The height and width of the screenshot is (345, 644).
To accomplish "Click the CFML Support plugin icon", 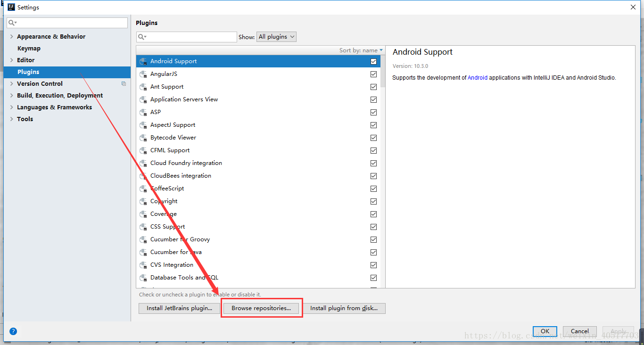I will coord(143,150).
